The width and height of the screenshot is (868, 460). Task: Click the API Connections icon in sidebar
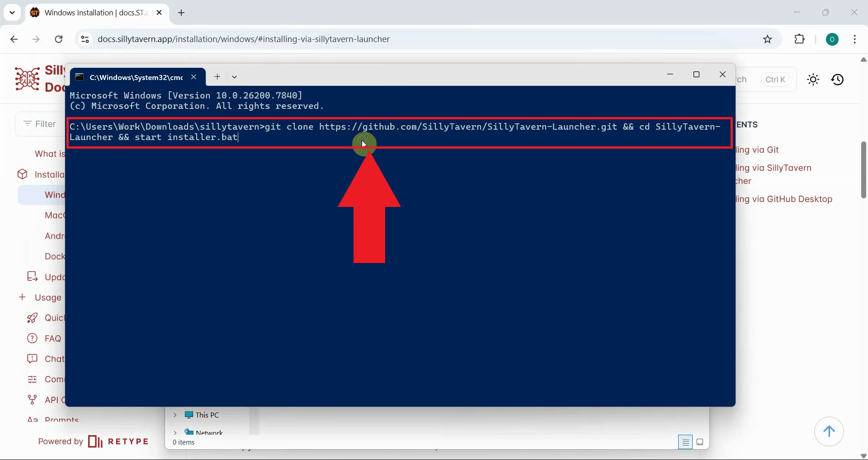tap(32, 399)
